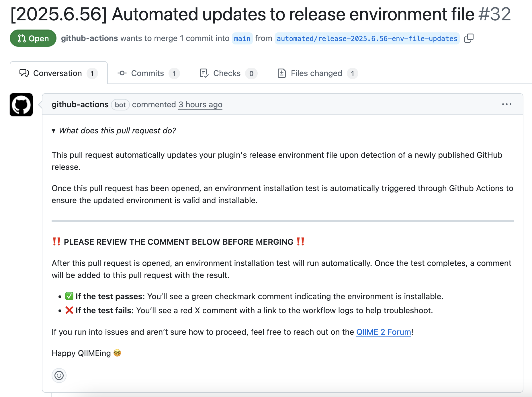Click the pull request title text
Image resolution: width=532 pixels, height=397 pixels.
coord(242,14)
